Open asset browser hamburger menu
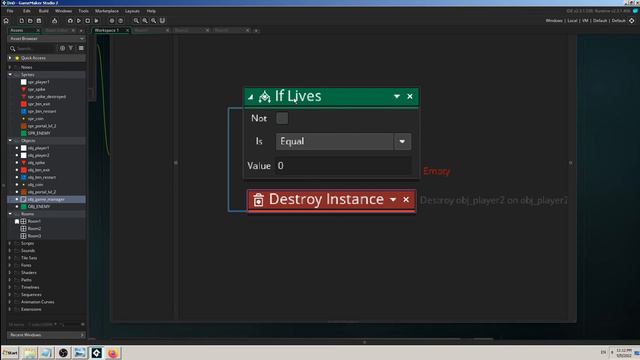 [x=81, y=48]
